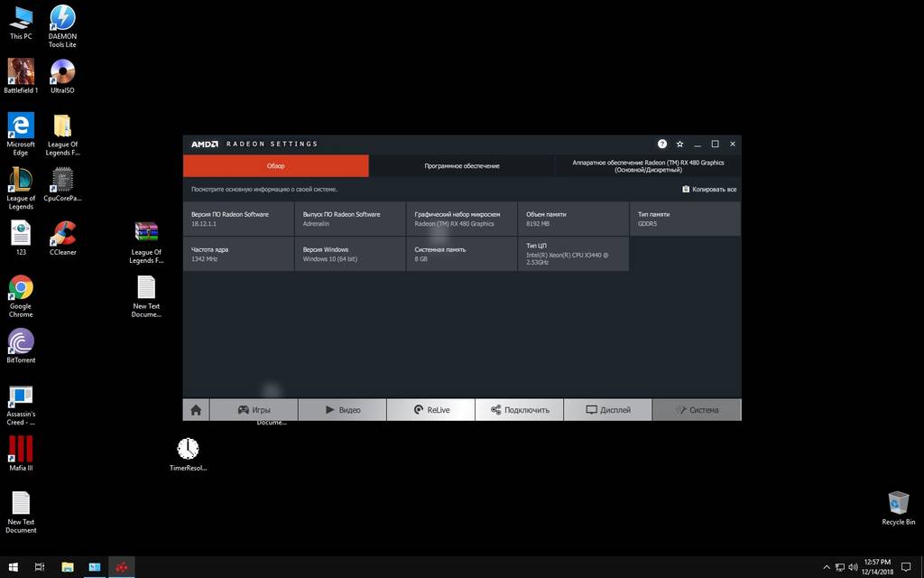Select BitTorrent desktop icon
The width and height of the screenshot is (924, 578).
point(21,346)
